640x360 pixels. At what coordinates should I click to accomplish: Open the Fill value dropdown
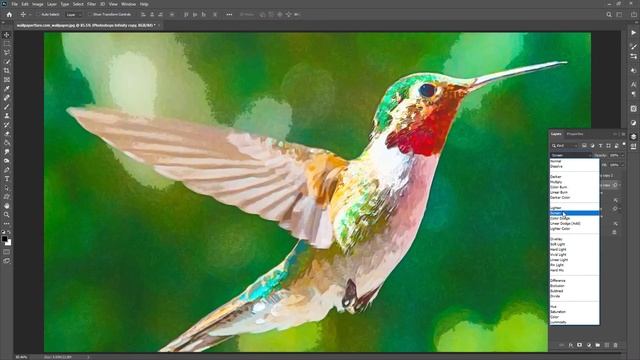[x=622, y=165]
